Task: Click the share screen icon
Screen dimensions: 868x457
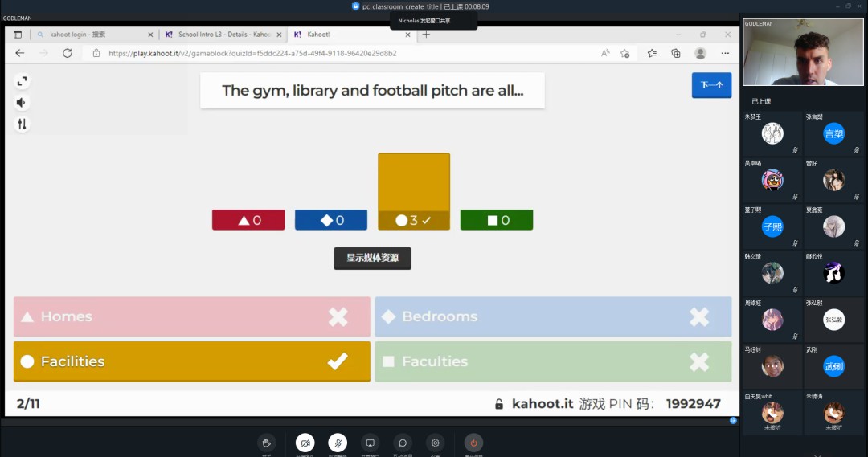Action: pos(370,443)
